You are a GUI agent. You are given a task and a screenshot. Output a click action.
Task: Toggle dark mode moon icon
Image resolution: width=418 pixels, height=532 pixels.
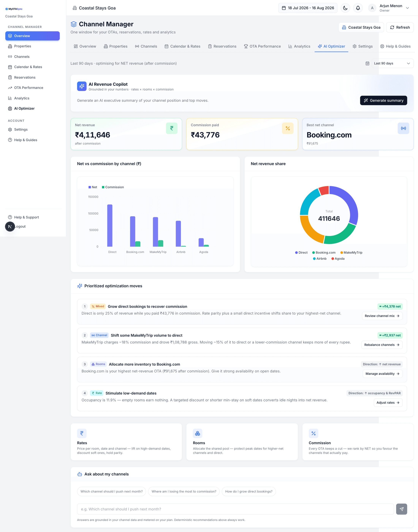coord(345,8)
